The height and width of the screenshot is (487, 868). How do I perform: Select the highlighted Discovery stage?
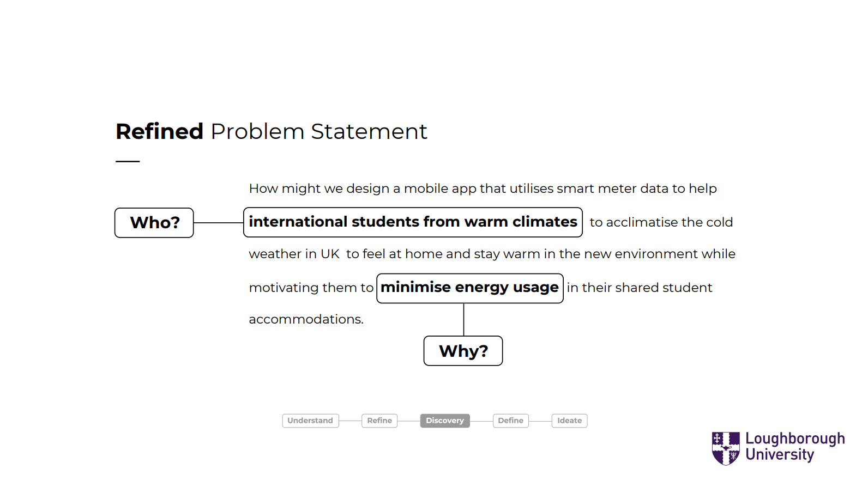coord(445,421)
